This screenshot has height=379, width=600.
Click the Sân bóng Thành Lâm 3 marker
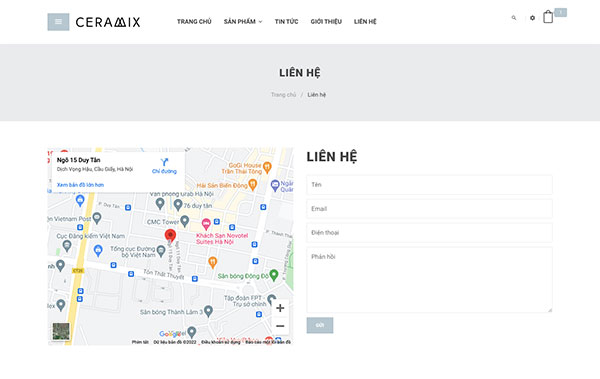pos(208,311)
